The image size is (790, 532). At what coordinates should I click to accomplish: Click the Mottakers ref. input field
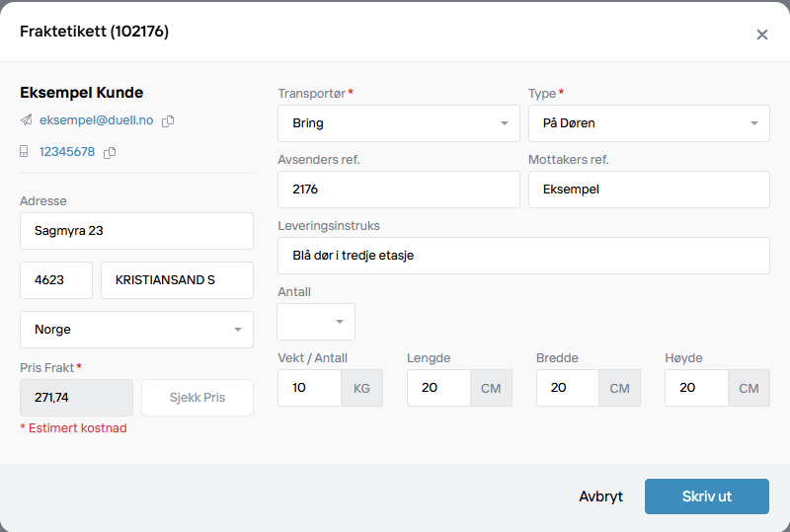point(649,190)
